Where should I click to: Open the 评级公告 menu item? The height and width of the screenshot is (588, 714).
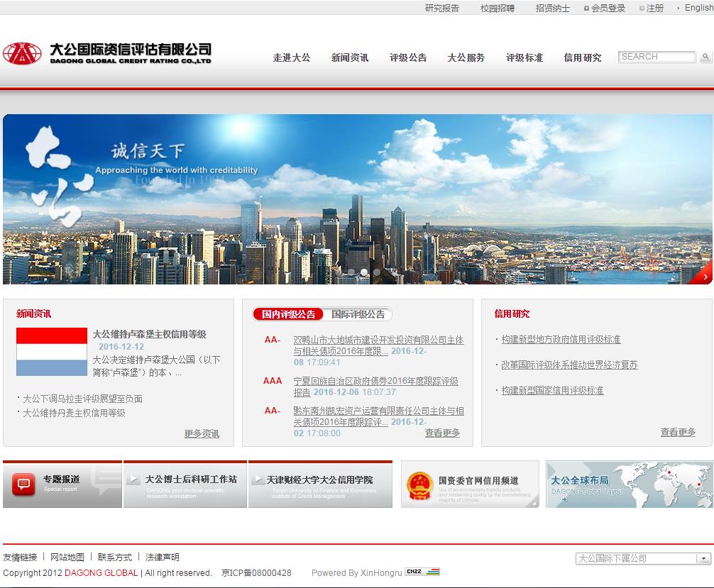click(x=408, y=57)
